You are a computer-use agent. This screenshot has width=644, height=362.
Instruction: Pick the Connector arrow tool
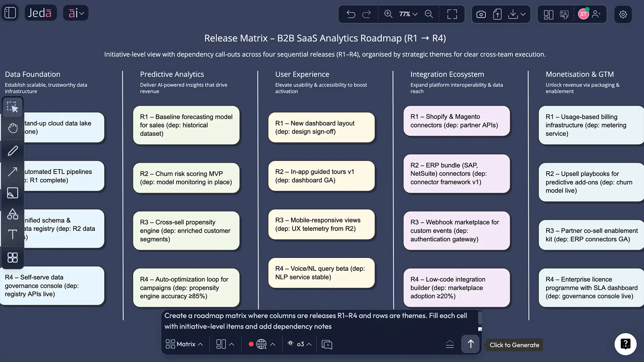13,172
